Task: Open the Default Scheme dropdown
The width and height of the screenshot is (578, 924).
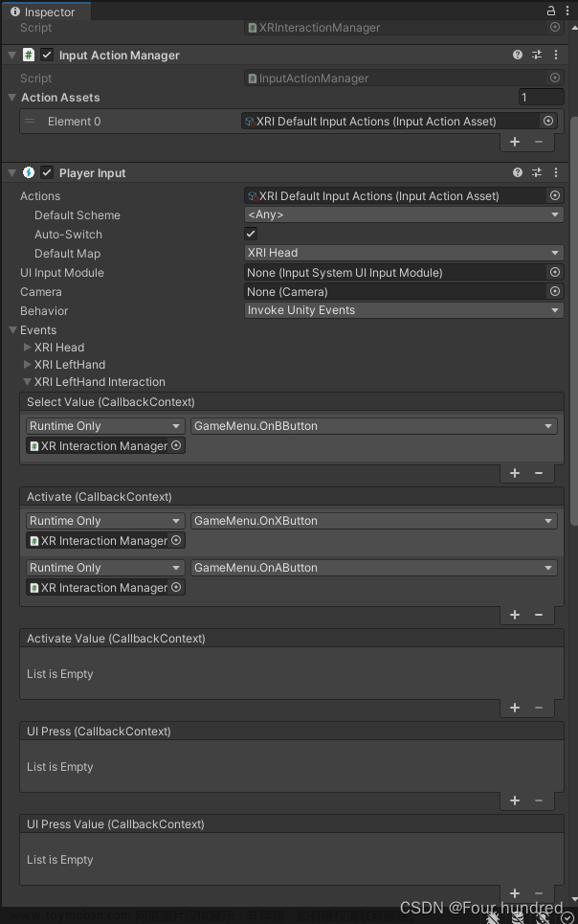Action: coord(402,214)
